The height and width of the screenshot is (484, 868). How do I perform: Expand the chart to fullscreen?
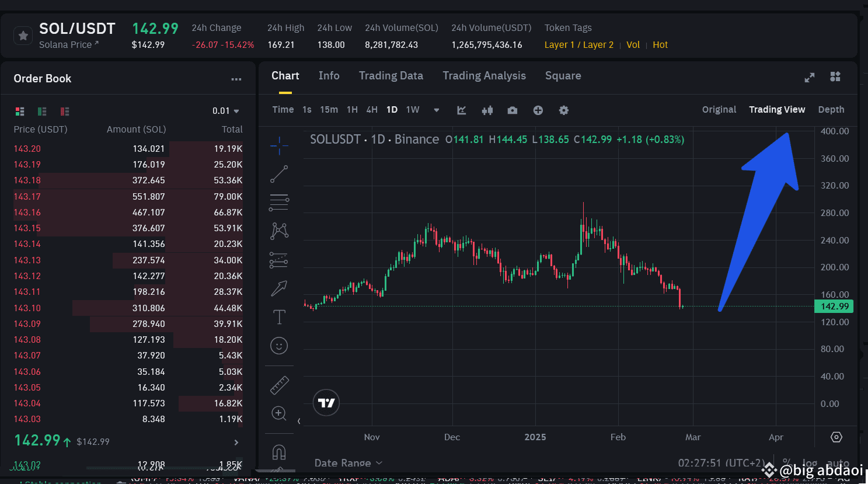[810, 77]
